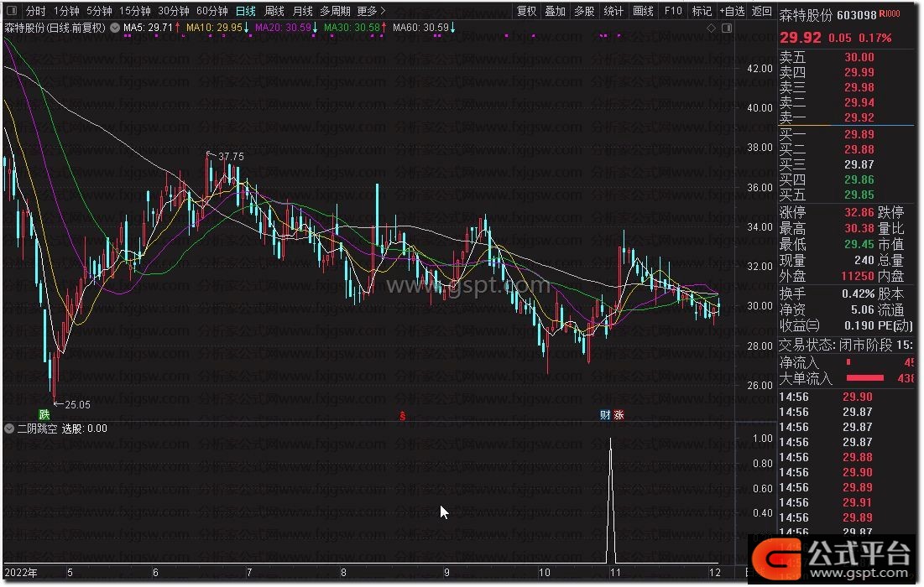Click the 涨停 value 32.86

pos(859,212)
